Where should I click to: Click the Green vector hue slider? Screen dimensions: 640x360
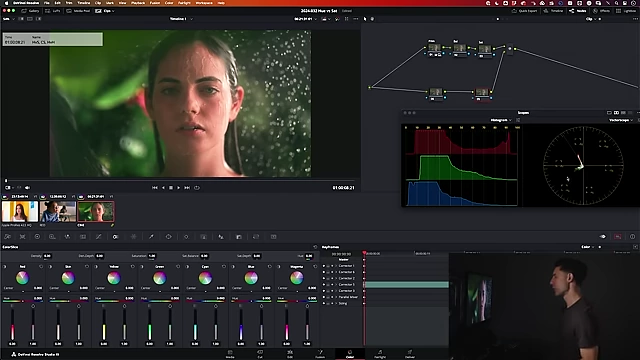(x=160, y=301)
